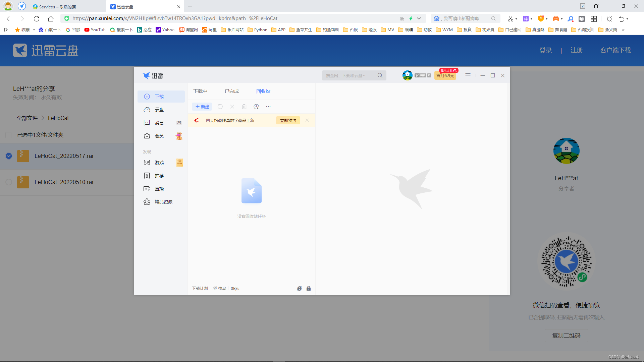
Task: Uncheck LeHoCat_20220517.rar checkbox
Action: point(9,156)
